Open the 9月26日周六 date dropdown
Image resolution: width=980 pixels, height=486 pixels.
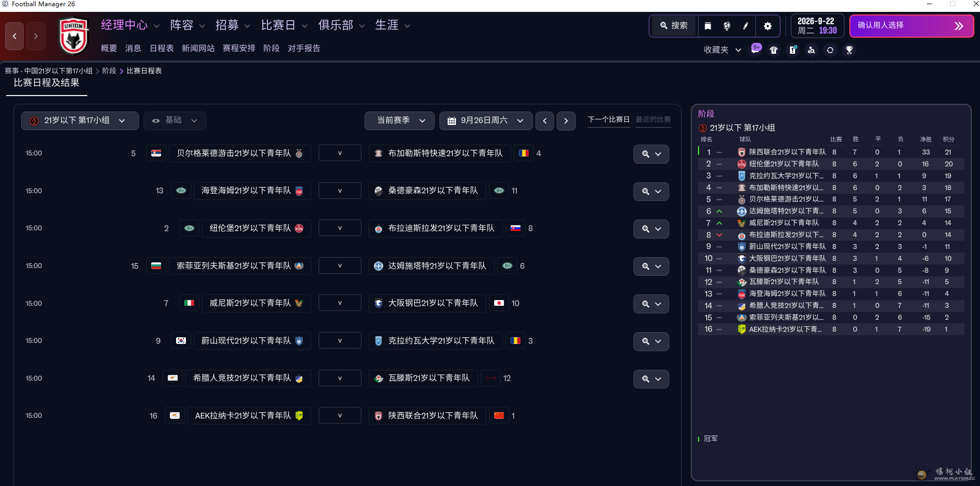click(x=485, y=120)
